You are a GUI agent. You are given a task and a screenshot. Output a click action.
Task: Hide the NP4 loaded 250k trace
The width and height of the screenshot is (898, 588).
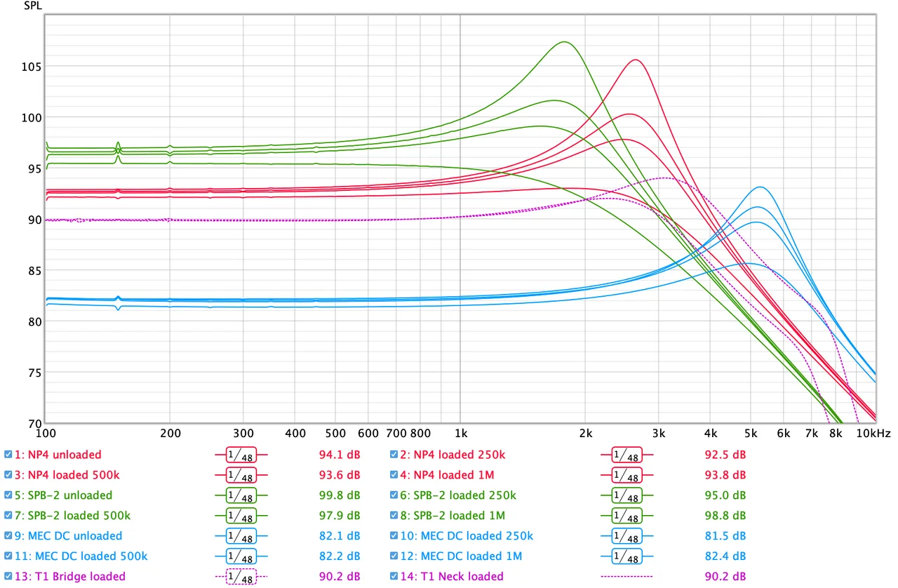394,455
